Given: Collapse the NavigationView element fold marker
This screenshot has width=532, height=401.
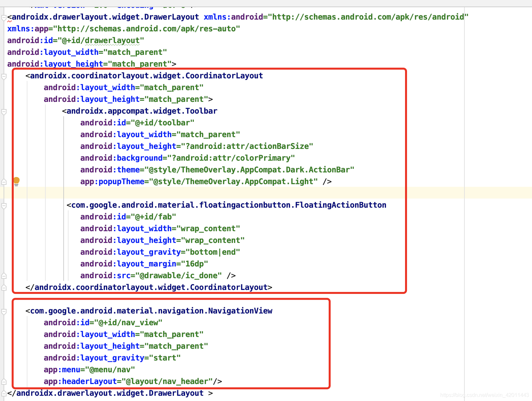Looking at the screenshot, I should coord(4,312).
